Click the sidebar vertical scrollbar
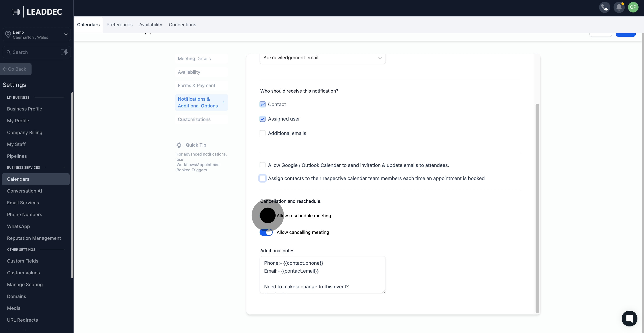The image size is (644, 333). pos(72,185)
